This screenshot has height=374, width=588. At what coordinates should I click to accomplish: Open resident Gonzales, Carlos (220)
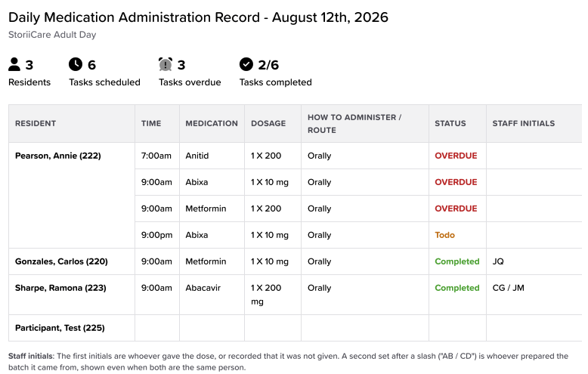pos(61,261)
